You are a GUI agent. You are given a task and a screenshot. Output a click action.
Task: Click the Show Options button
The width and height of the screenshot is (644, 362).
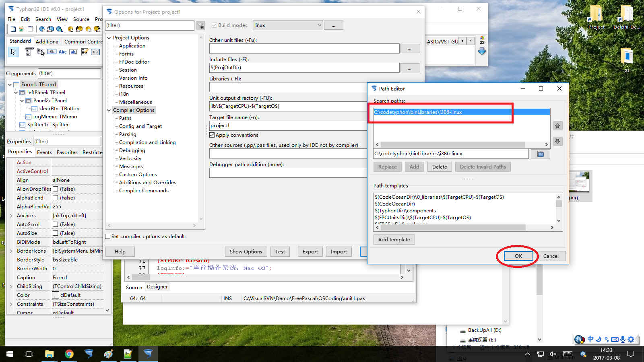tap(246, 252)
